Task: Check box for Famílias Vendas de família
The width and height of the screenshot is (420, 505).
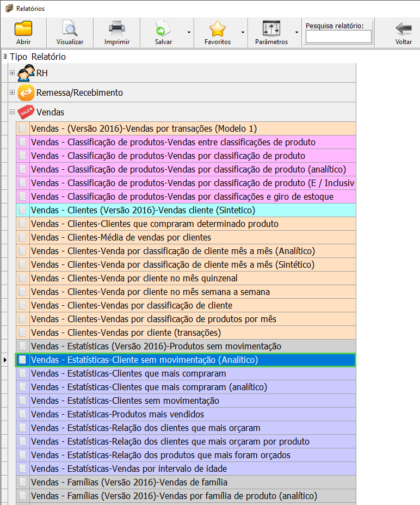Action: pos(22,482)
